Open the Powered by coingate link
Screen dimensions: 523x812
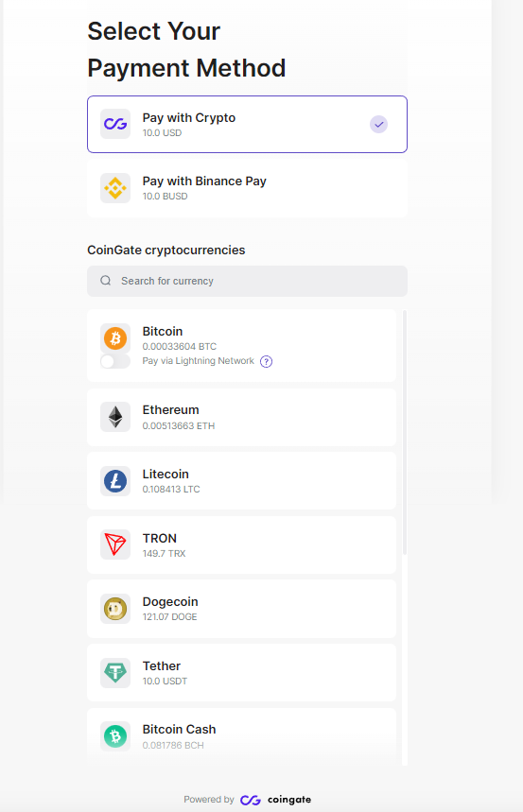click(247, 800)
